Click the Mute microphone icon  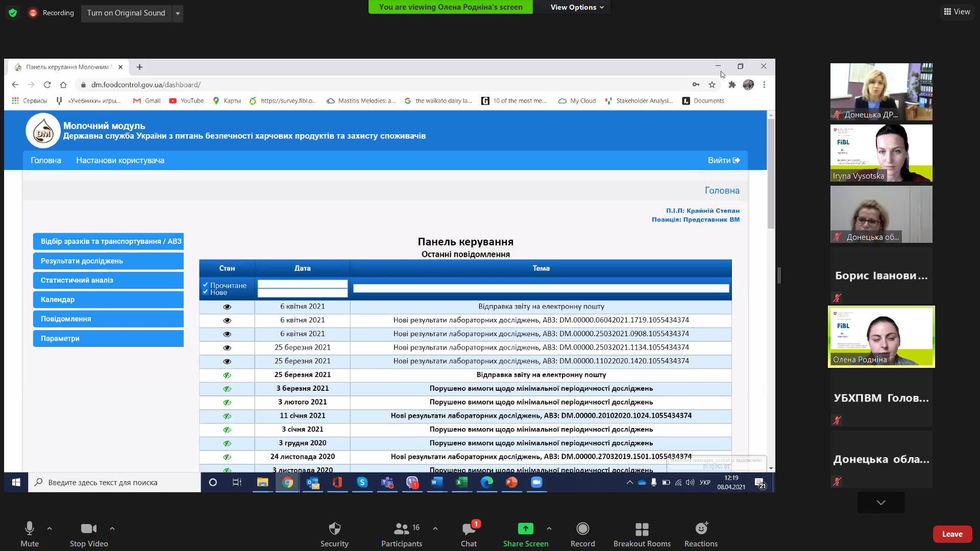point(30,529)
